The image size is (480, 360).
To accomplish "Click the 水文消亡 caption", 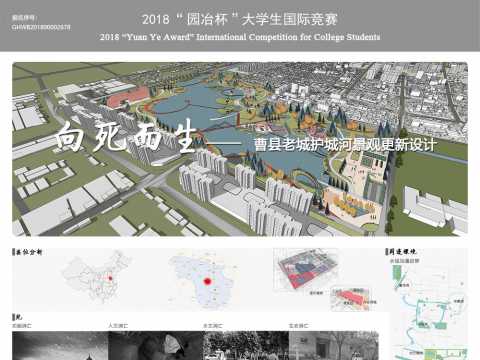I will (213, 325).
